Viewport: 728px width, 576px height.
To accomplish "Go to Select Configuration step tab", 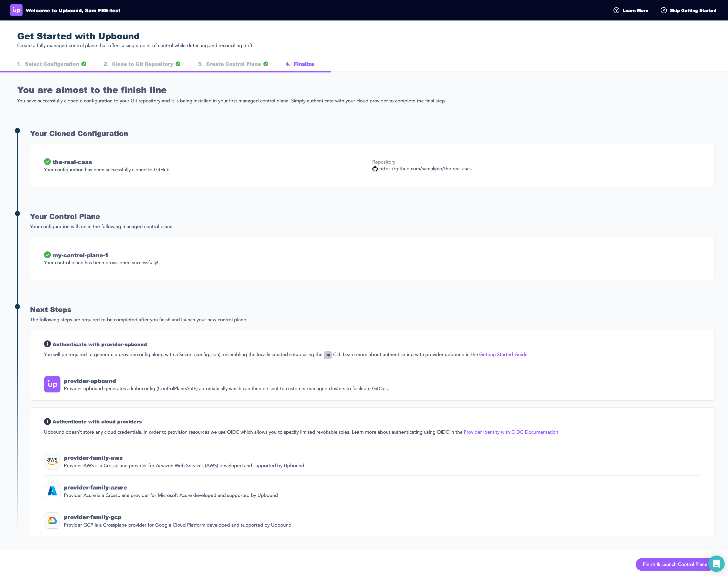I will (x=51, y=64).
